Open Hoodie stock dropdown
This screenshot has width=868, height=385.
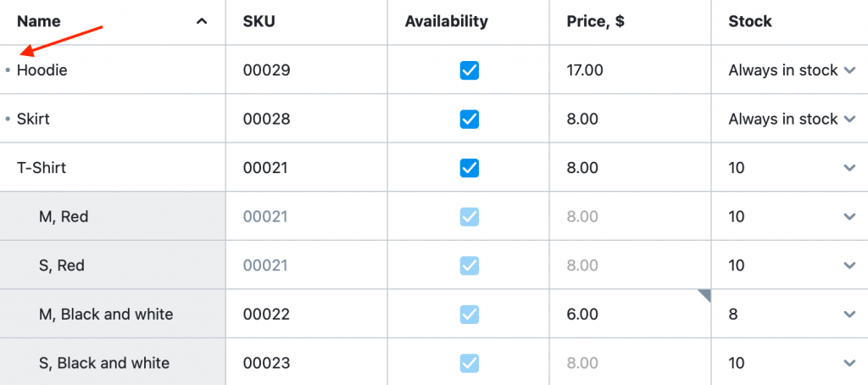pos(849,70)
